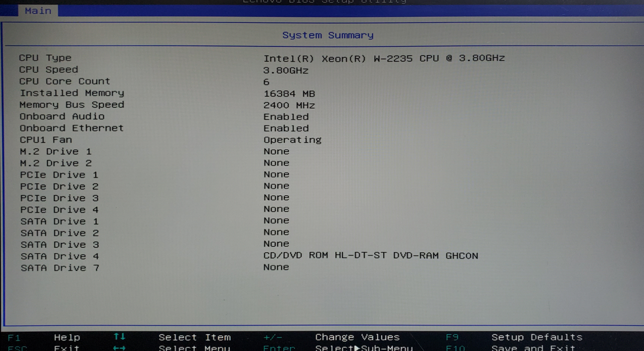Click the Help label in footer
The height and width of the screenshot is (351, 644).
[67, 337]
